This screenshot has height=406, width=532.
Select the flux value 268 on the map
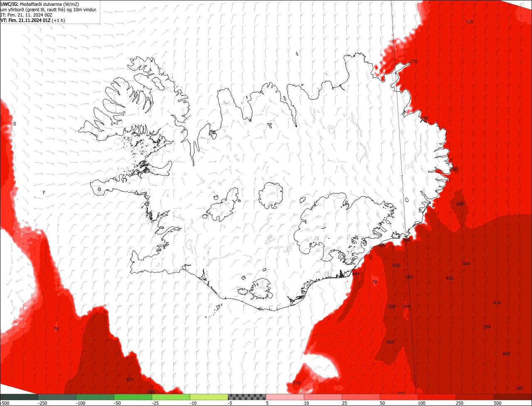[x=460, y=204]
